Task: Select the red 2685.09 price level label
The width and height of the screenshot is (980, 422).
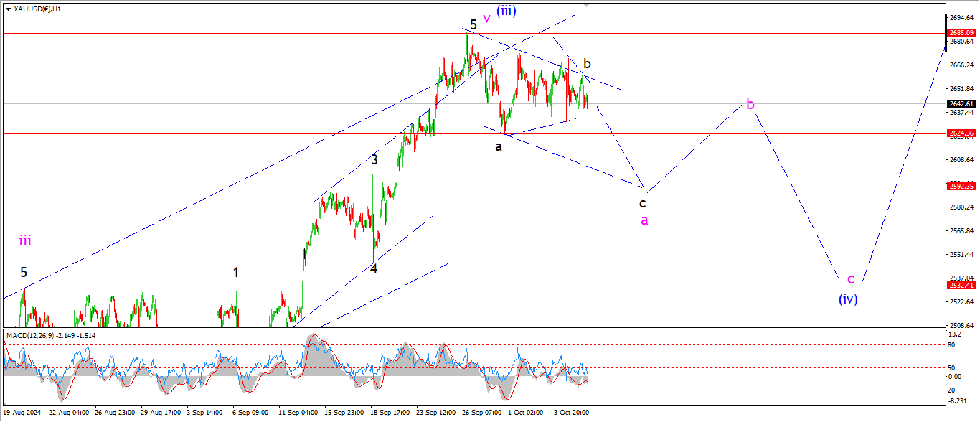Action: [961, 33]
